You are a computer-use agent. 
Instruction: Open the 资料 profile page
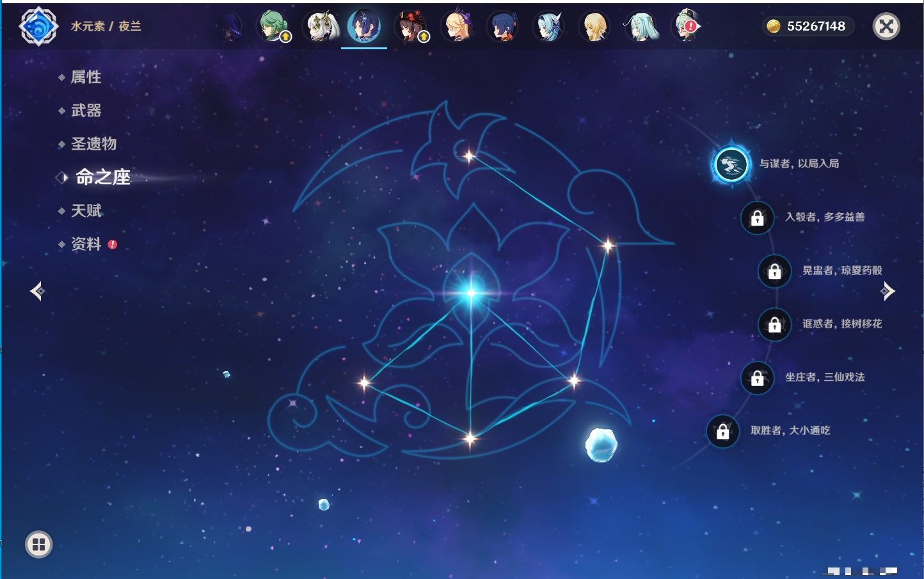[x=86, y=244]
